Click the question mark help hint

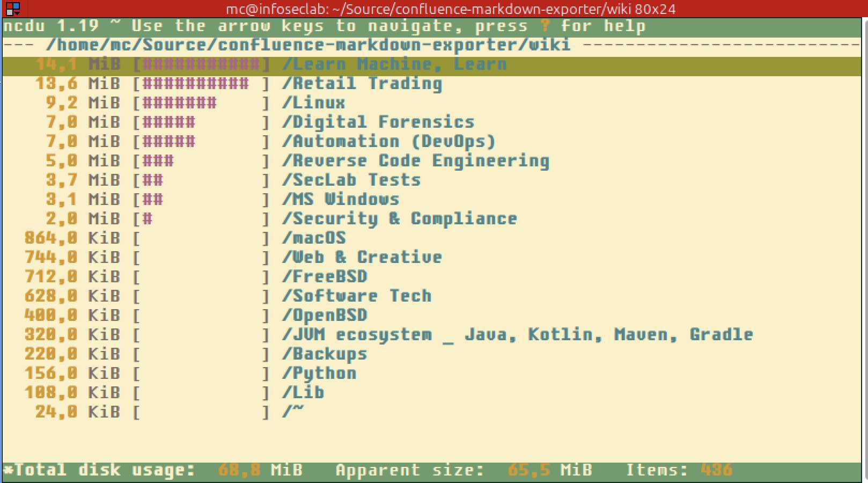tap(545, 26)
